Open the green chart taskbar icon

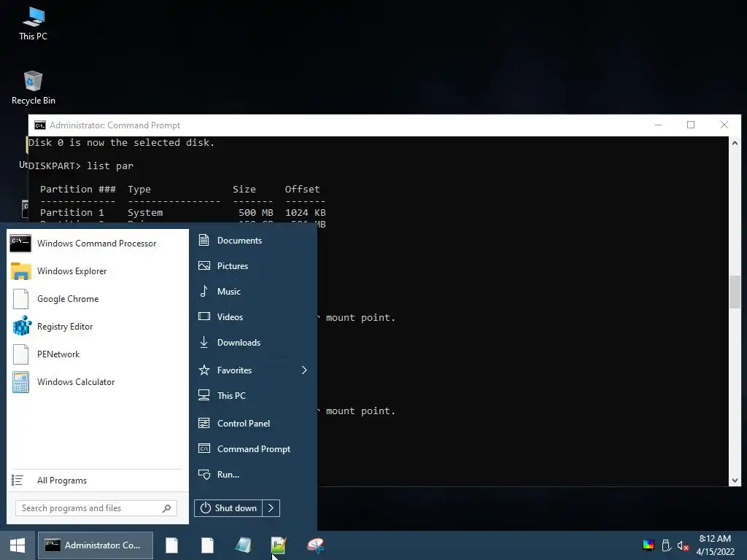point(279,545)
